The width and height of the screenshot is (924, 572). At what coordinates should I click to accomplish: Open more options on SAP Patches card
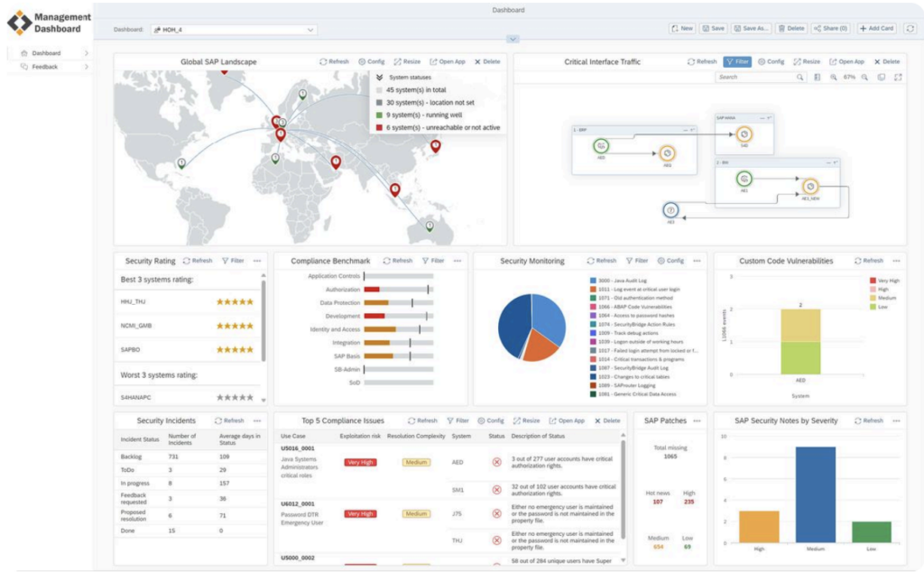pos(698,420)
